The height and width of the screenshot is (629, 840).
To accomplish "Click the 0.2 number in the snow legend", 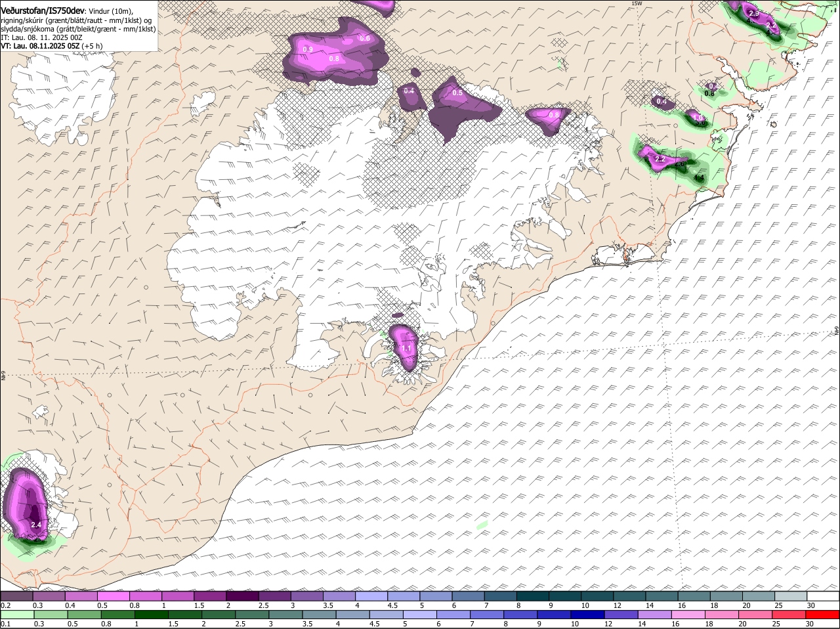I will (x=5, y=605).
